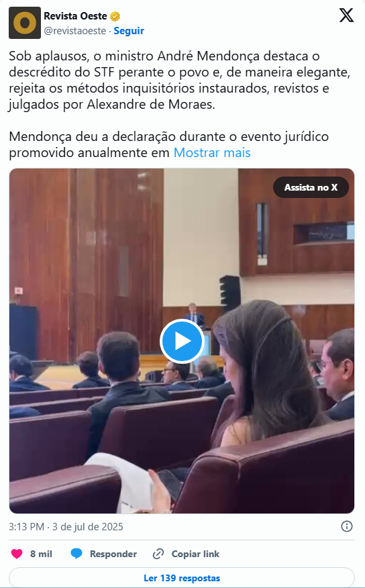Click the Assista no X button
This screenshot has height=588, width=365.
click(311, 187)
